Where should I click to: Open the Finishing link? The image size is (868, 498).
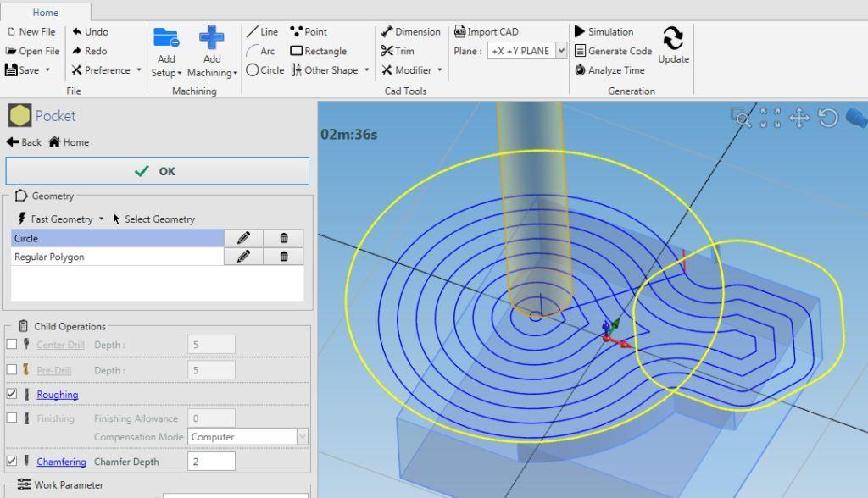55,418
